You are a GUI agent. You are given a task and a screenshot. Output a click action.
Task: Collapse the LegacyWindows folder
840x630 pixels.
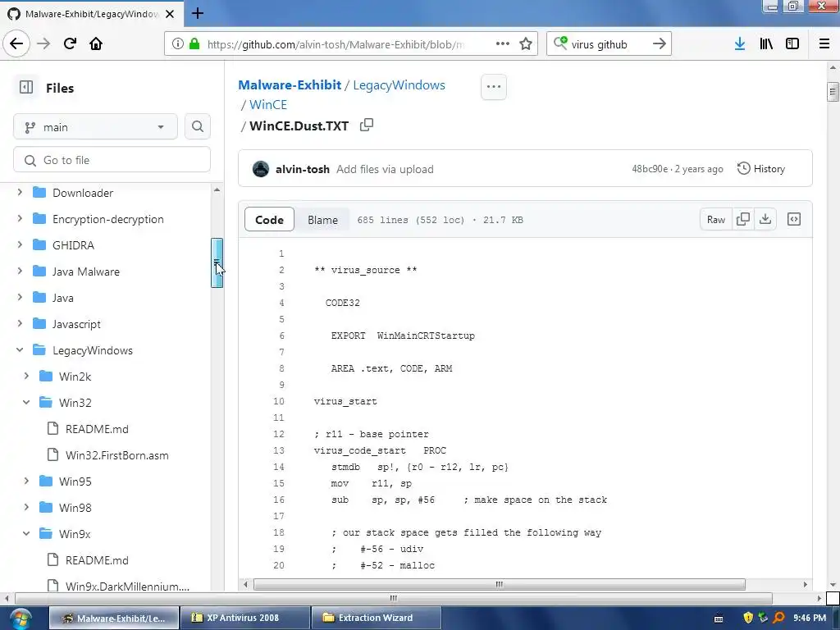tap(20, 349)
